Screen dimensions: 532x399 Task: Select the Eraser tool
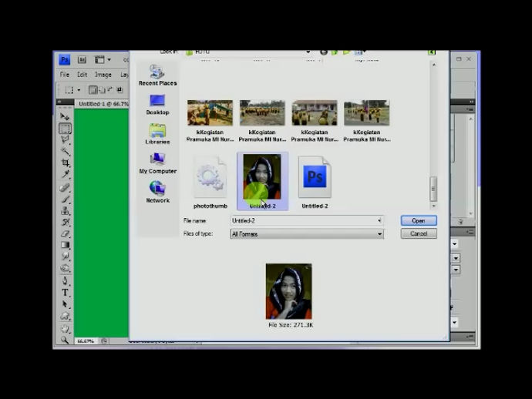pos(65,233)
